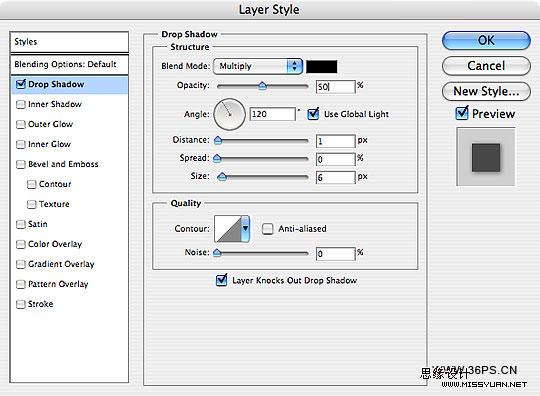Toggle the Anti-aliased checkbox
The height and width of the screenshot is (396, 540).
click(268, 229)
